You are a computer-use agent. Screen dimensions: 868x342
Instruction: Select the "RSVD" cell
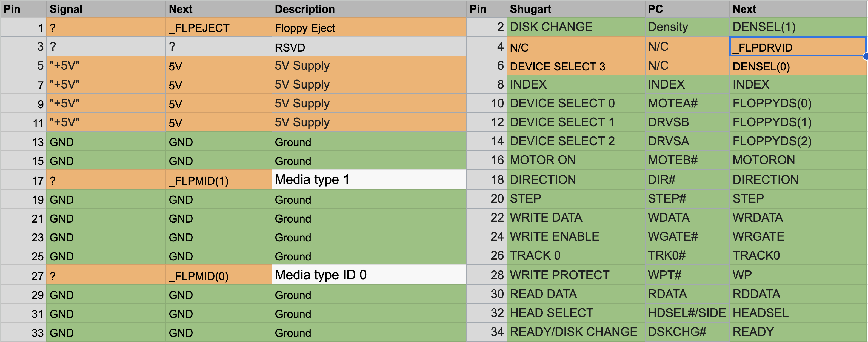[x=369, y=47]
